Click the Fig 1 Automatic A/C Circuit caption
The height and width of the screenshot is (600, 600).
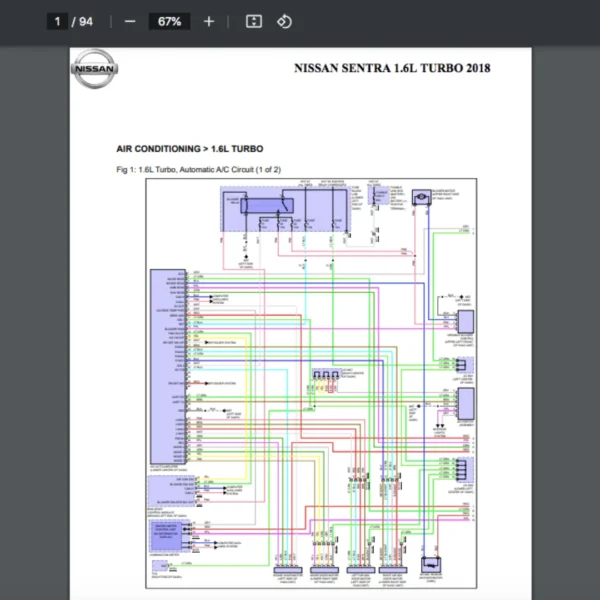[198, 169]
